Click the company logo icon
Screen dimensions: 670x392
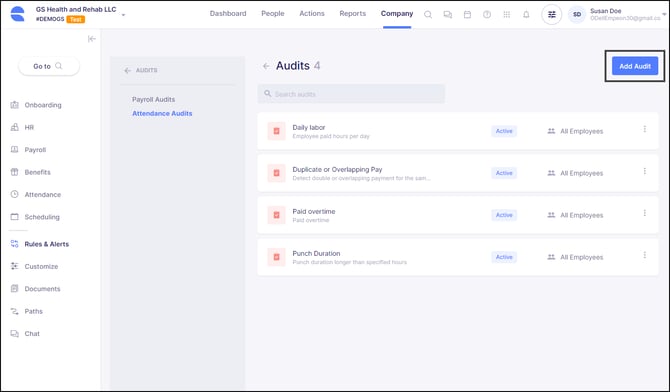tap(17, 14)
